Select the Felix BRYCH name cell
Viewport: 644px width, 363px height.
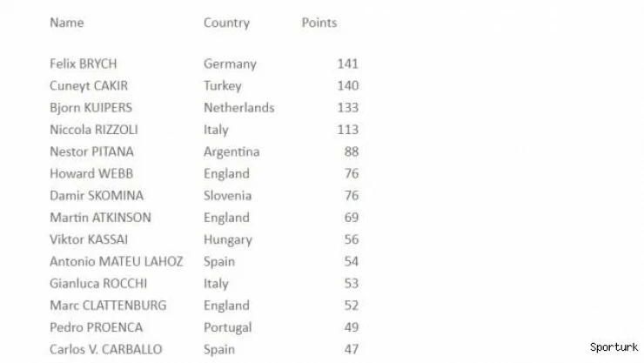(84, 64)
